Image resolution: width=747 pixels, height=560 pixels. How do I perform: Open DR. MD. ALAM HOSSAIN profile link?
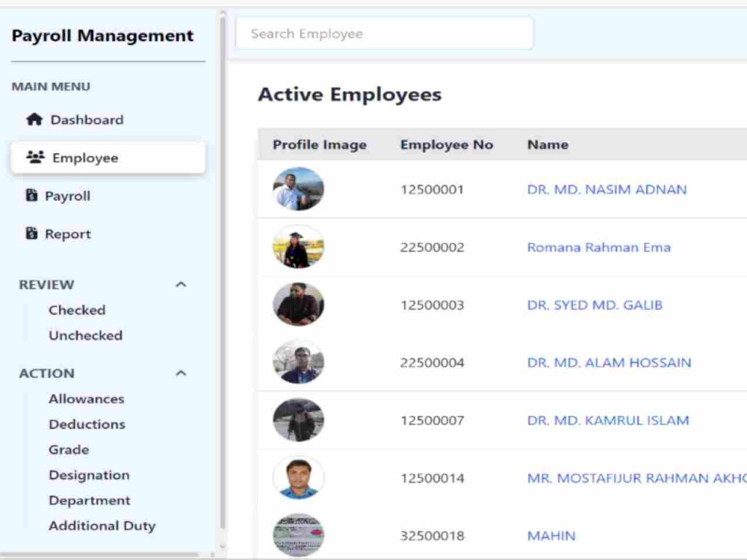609,362
